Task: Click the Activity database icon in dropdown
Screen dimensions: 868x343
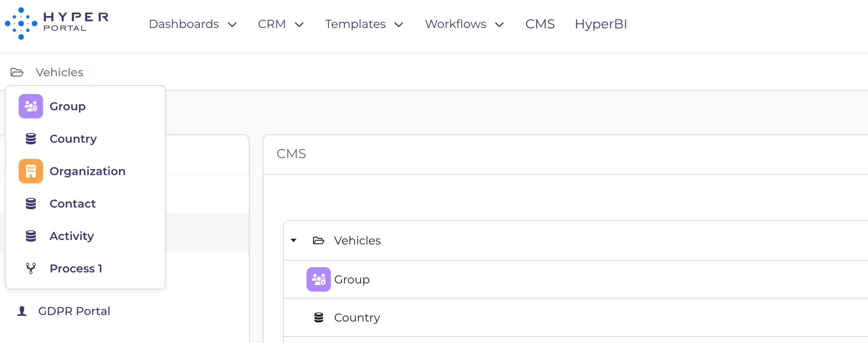Action: tap(31, 236)
